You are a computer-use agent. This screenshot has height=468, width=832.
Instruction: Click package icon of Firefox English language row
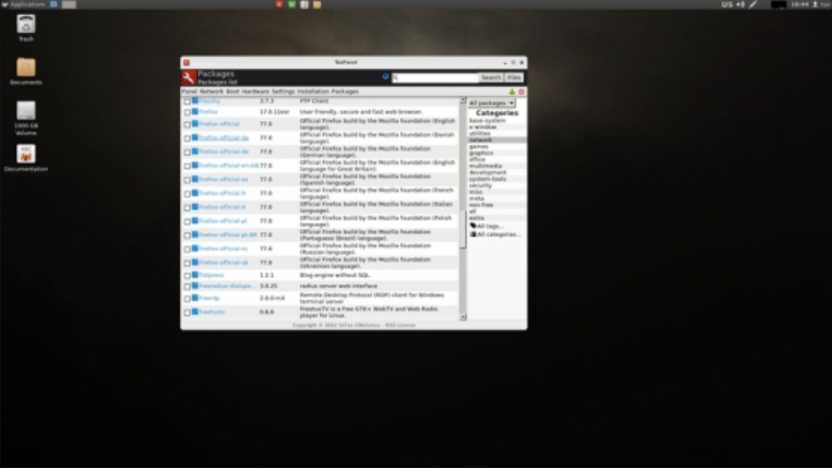(x=195, y=124)
